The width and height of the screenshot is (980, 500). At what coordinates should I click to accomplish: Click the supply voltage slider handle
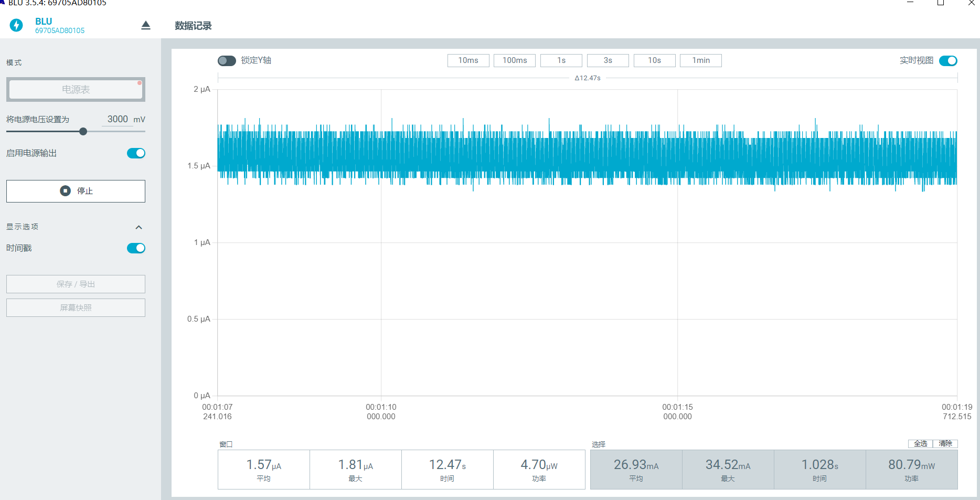83,132
